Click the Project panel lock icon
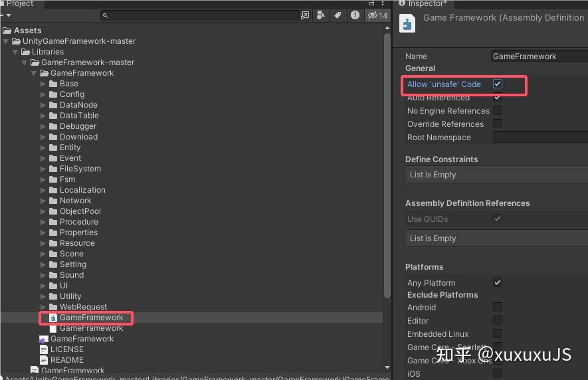Image resolution: width=588 pixels, height=380 pixels. (371, 3)
